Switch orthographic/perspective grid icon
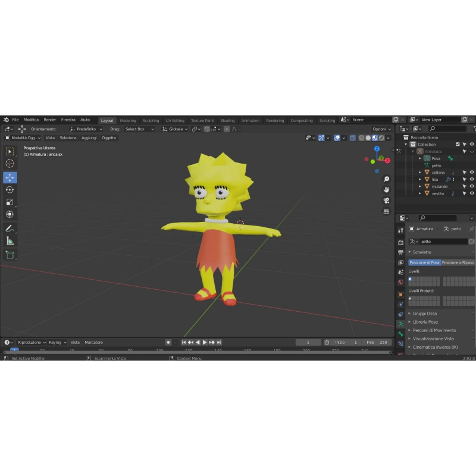476x476 pixels. pos(386,211)
